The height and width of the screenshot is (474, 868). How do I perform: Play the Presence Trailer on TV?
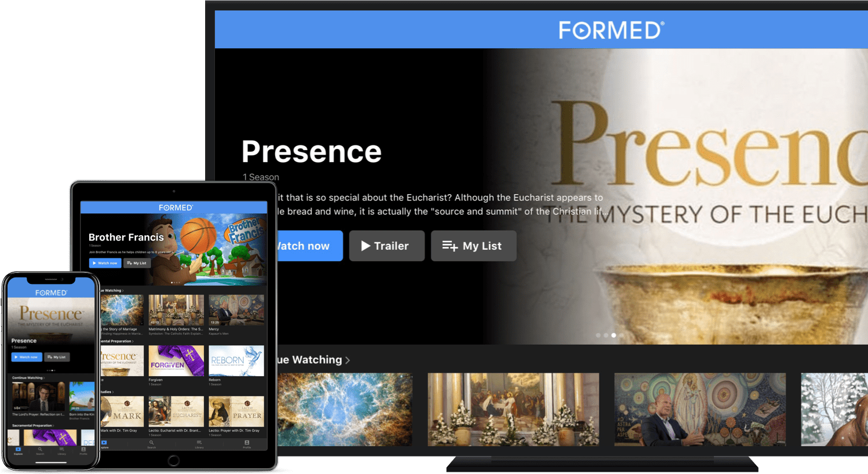pos(386,246)
